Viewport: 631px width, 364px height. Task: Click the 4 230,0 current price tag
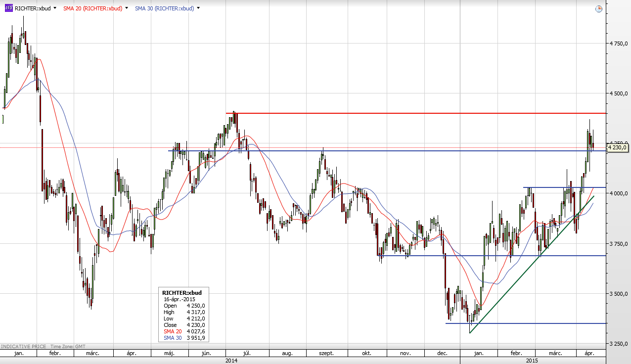(618, 147)
